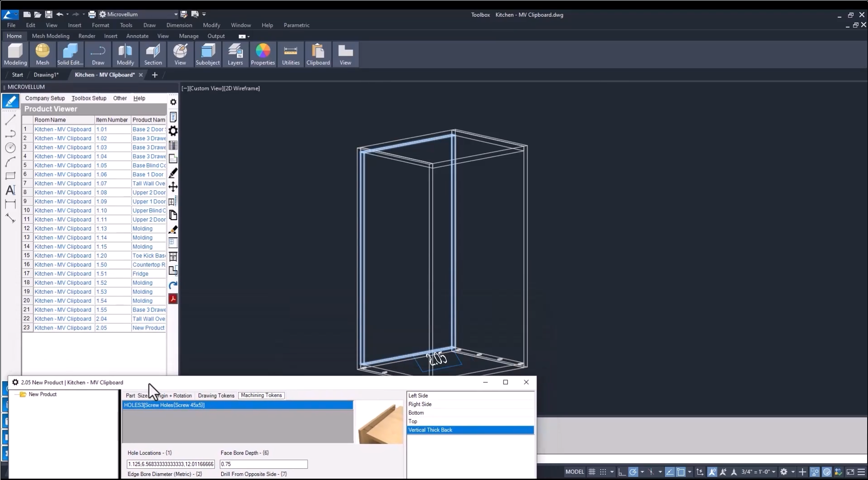
Task: Click the large gear settings icon in palette
Action: coord(173,131)
